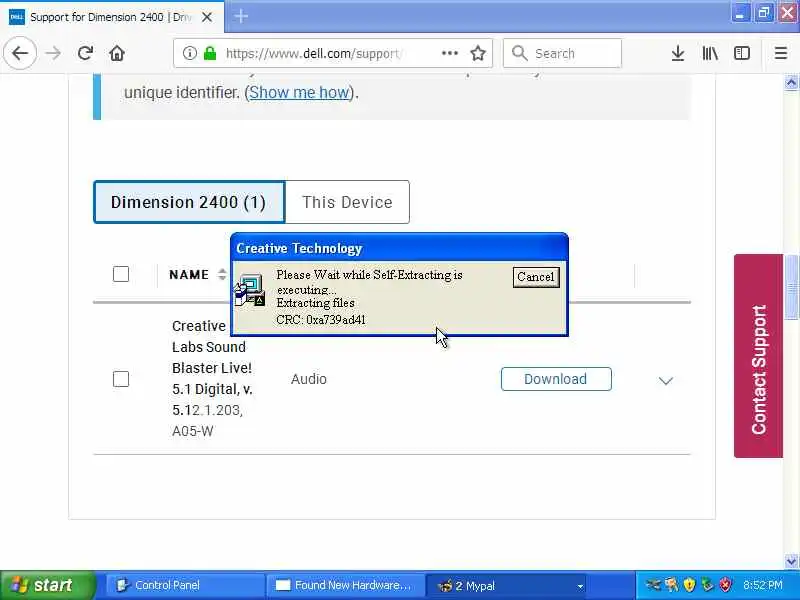Open the hamburger application menu
Screen dimensions: 800x600
(781, 53)
